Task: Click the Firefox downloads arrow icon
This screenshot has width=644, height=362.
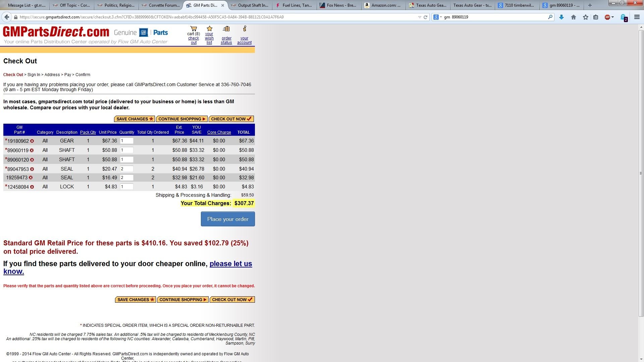Action: point(561,17)
